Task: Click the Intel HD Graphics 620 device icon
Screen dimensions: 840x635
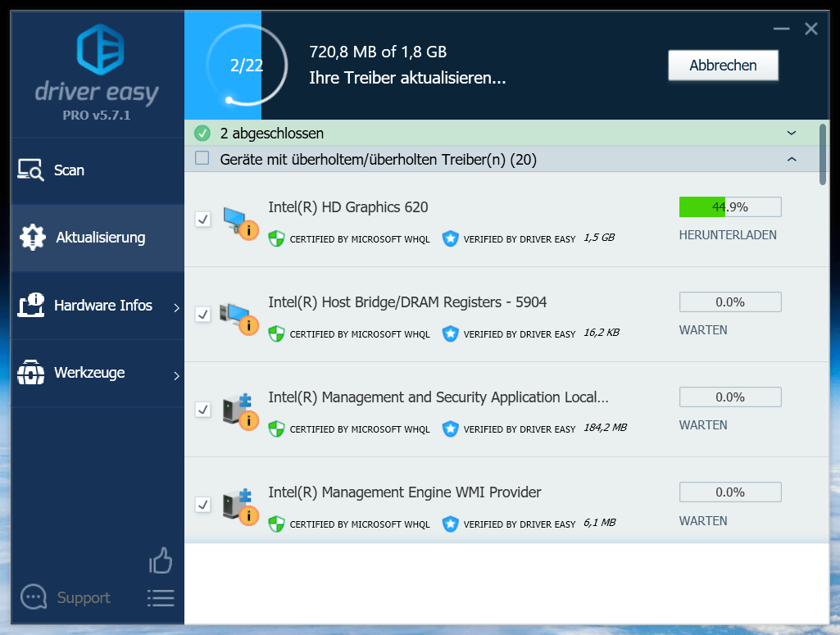Action: [241, 223]
